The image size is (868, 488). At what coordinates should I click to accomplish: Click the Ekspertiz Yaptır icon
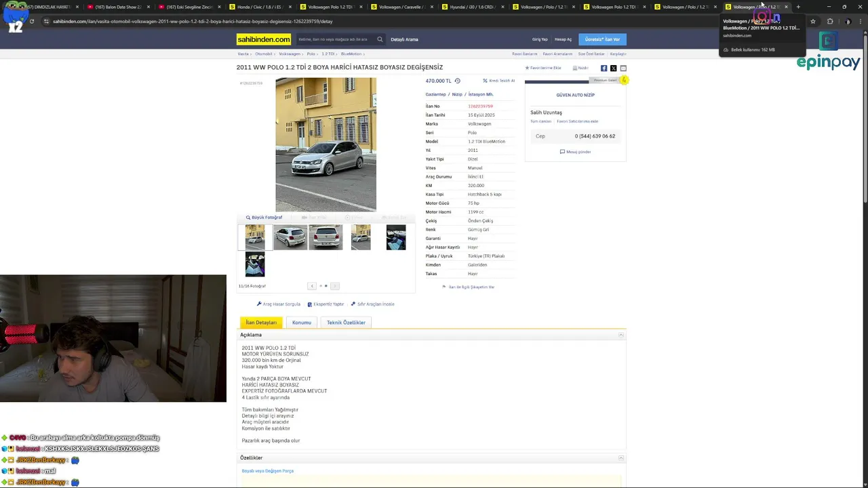310,304
